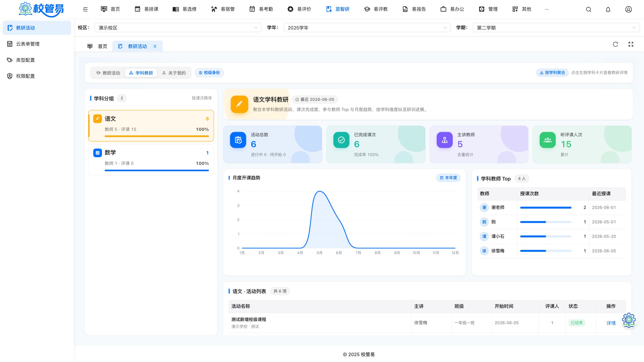Click the orange 语文学科教研 feather icon
The height and width of the screenshot is (362, 644).
(239, 104)
